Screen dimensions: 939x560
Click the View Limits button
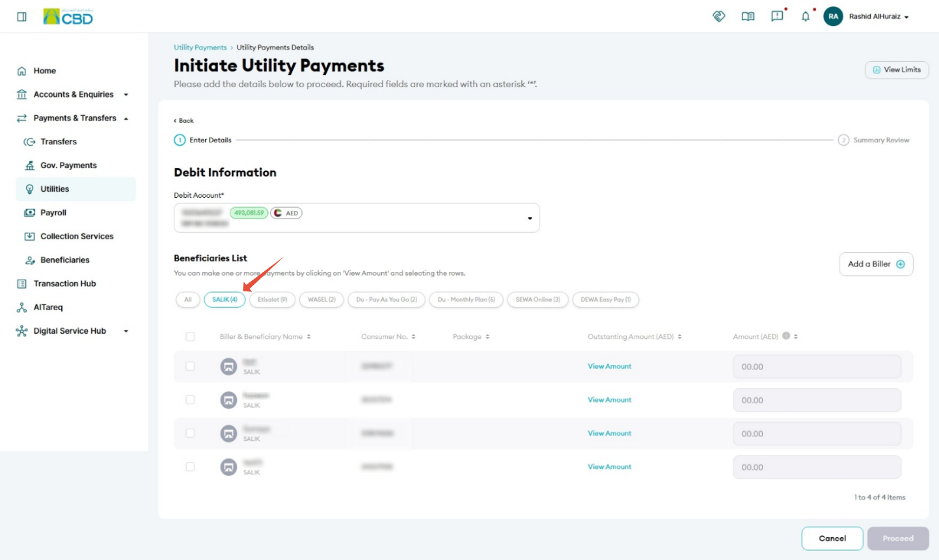897,70
